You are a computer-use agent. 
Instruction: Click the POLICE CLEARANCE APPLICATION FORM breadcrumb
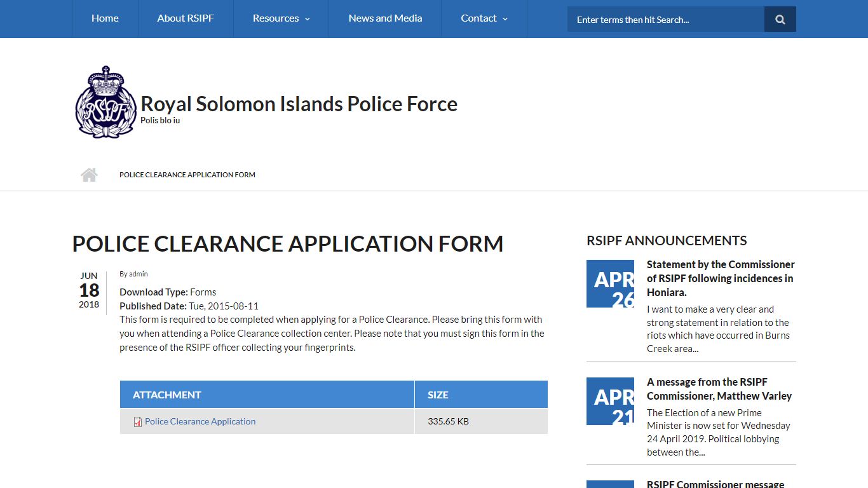[x=187, y=175]
